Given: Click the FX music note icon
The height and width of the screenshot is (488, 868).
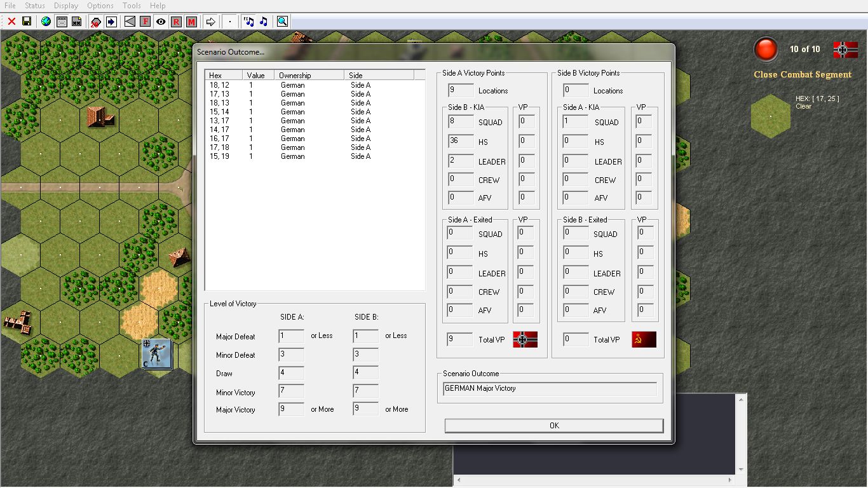Looking at the screenshot, I should (x=248, y=22).
